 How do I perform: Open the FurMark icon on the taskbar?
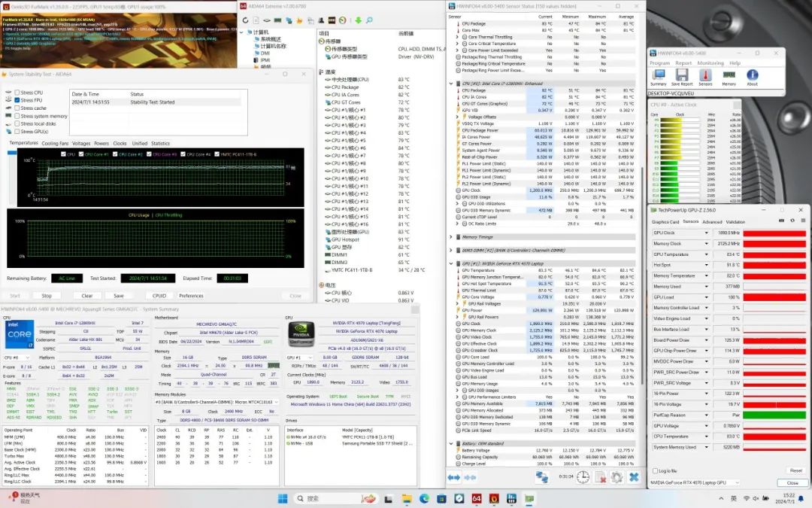pyautogui.click(x=494, y=498)
